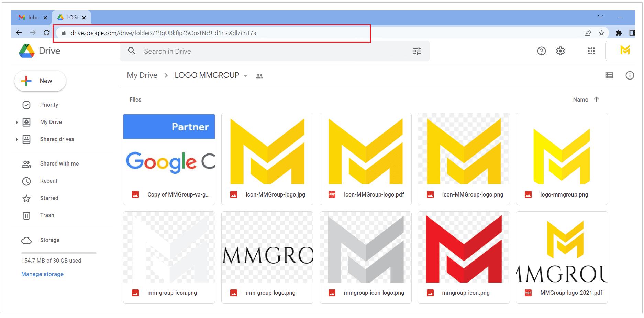644x318 pixels.
Task: Click the Storage label in sidebar
Action: tap(50, 240)
